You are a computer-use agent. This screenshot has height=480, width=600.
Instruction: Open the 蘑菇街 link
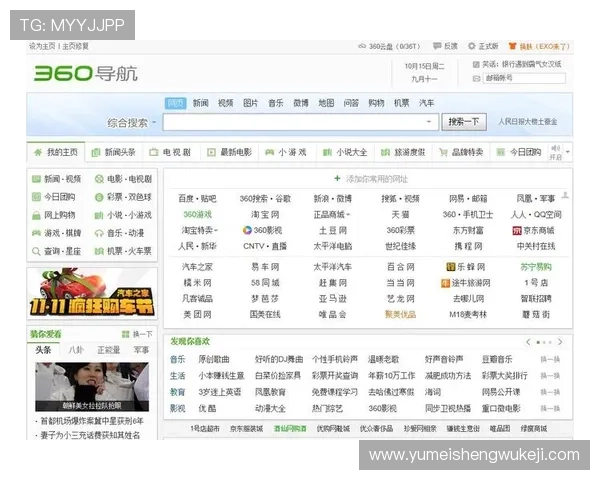click(x=536, y=315)
